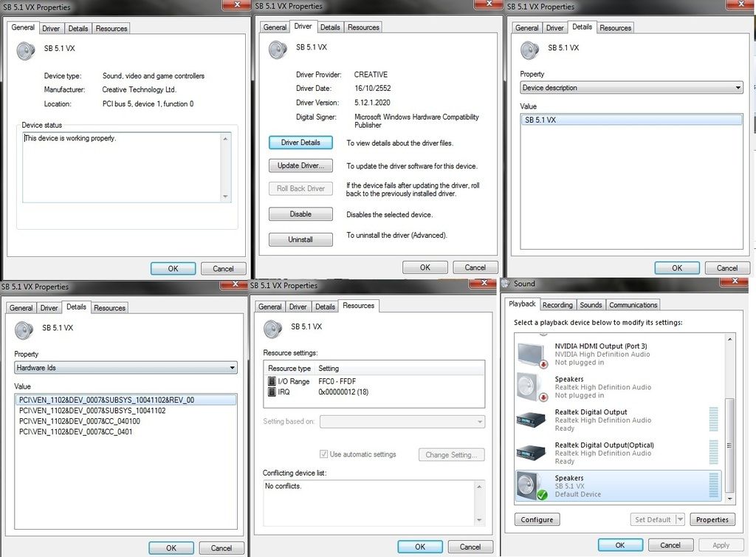
Task: Open the Set Default dropdown arrow
Action: point(680,519)
